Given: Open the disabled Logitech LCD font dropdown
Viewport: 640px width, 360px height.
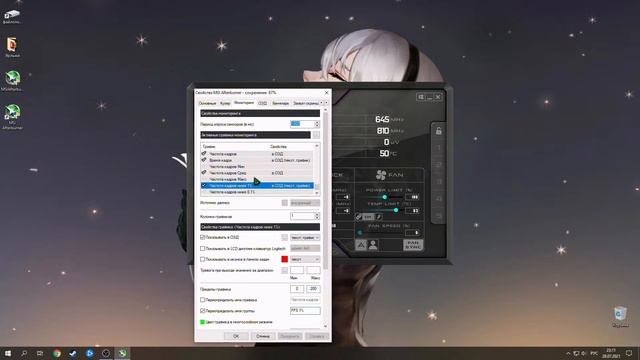Looking at the screenshot, I should coord(305,248).
